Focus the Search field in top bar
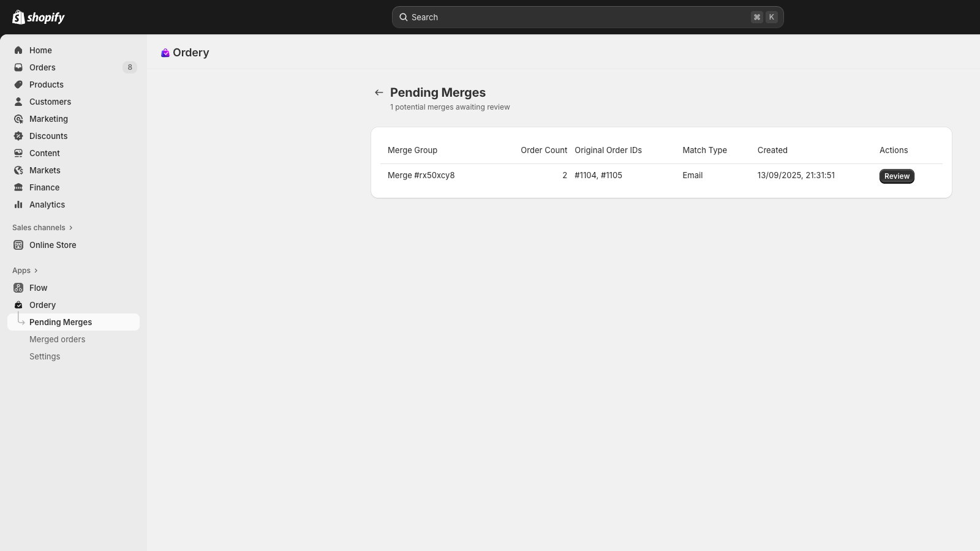 point(588,17)
